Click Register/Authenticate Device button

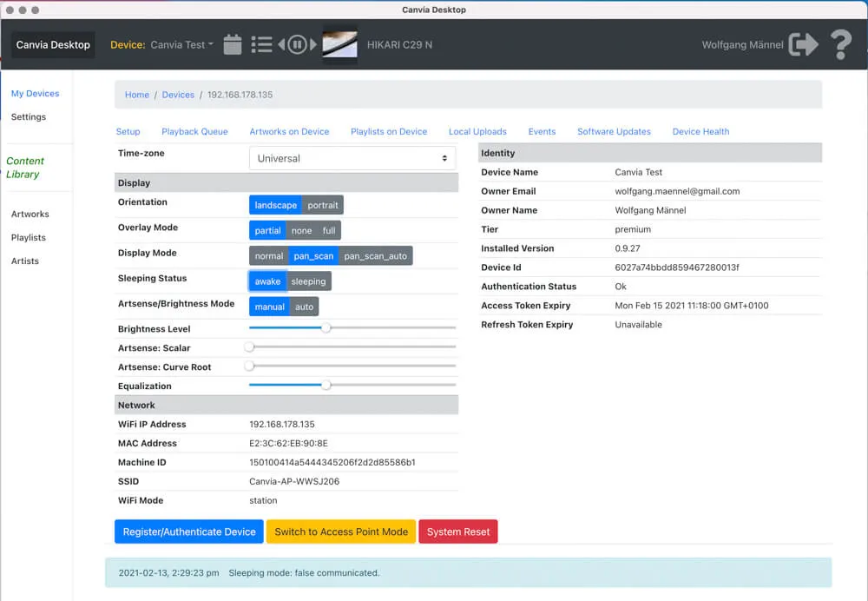pos(189,532)
